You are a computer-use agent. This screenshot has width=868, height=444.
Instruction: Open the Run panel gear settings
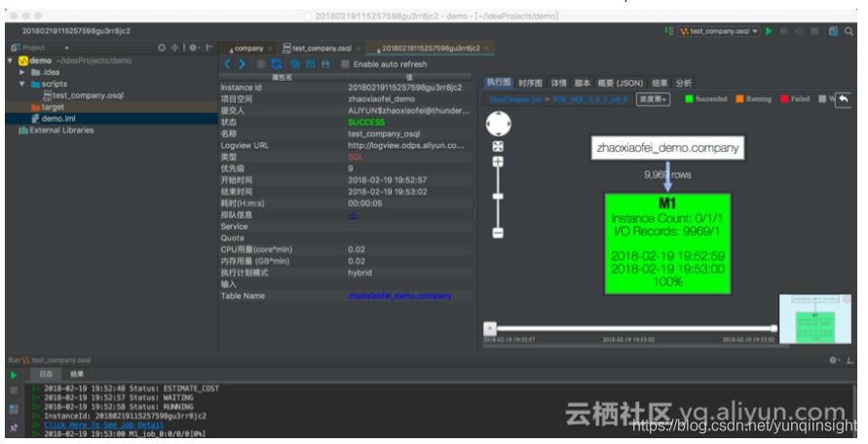pyautogui.click(x=833, y=360)
